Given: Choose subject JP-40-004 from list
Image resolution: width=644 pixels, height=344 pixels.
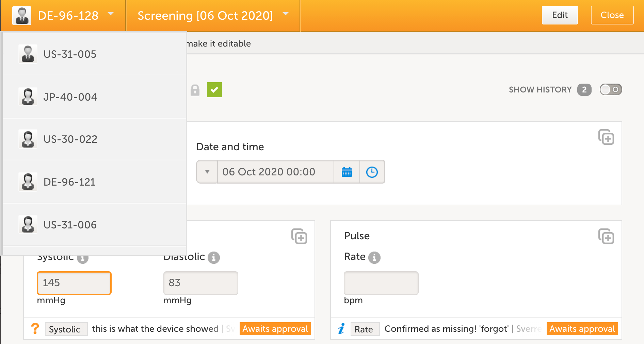Looking at the screenshot, I should click(70, 97).
